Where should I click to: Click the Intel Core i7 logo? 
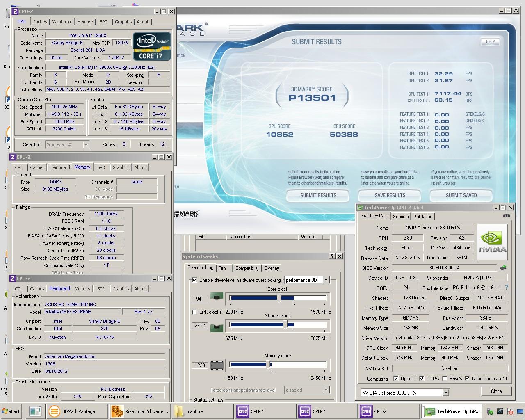coord(152,46)
